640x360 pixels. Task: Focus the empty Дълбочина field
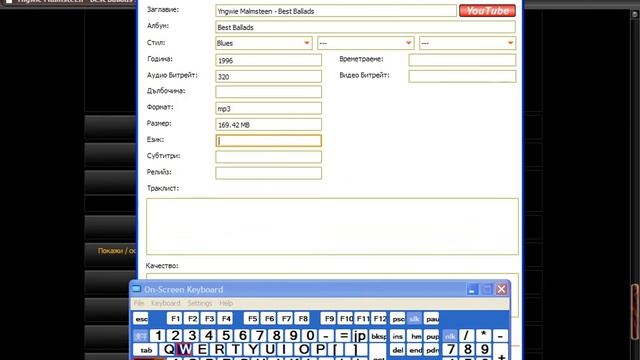[x=269, y=92]
